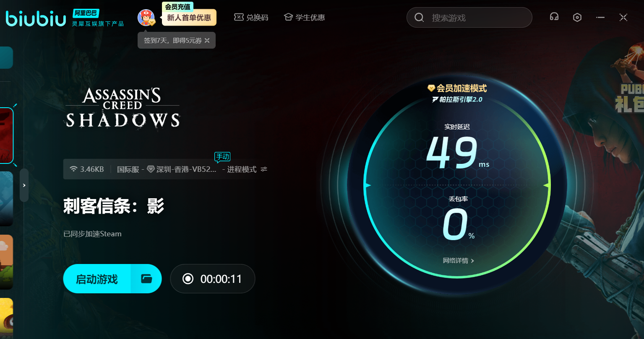Open 进程模式 mode adjustment sliders icon

(264, 169)
